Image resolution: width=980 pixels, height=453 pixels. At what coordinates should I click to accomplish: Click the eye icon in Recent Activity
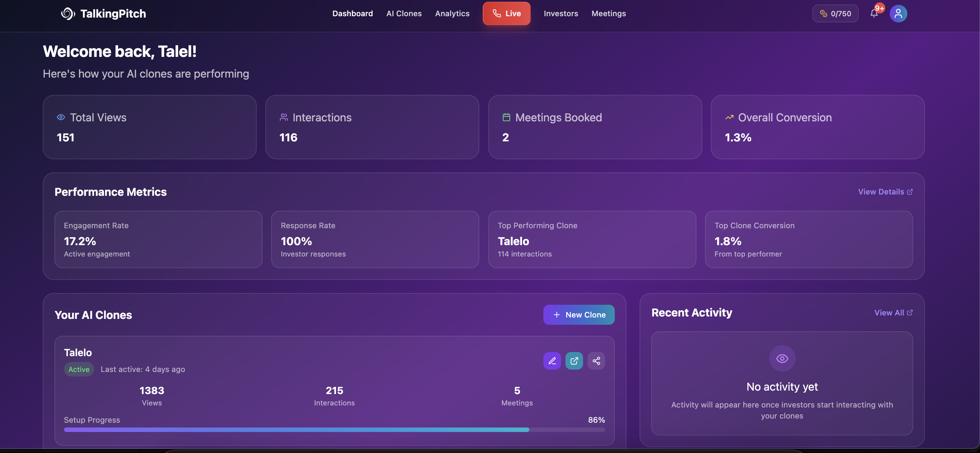tap(782, 358)
